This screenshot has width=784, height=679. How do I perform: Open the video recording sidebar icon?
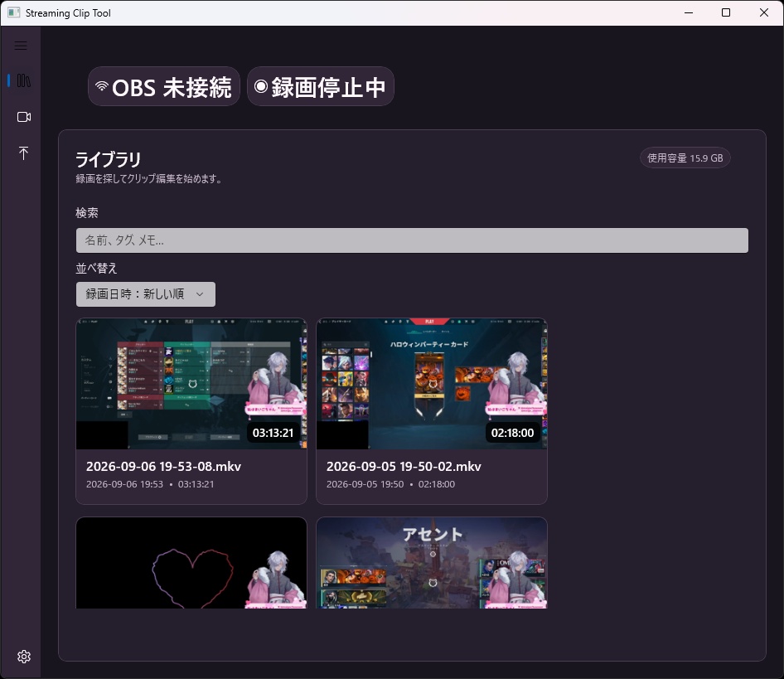click(23, 117)
